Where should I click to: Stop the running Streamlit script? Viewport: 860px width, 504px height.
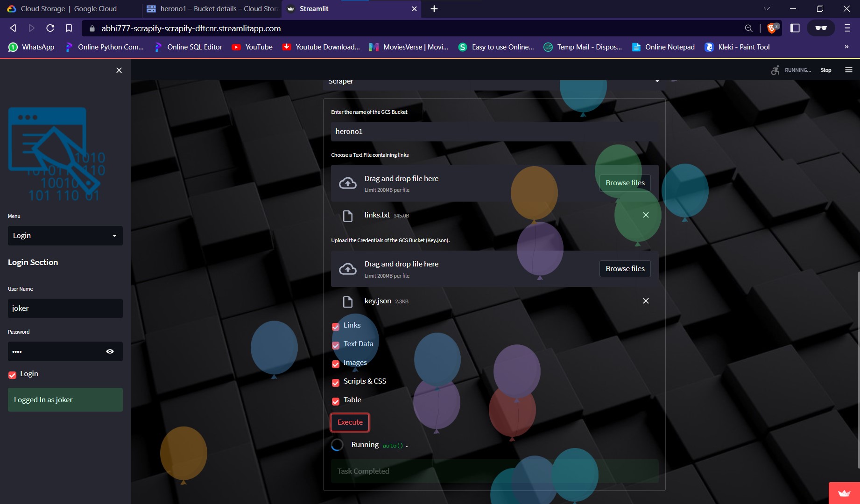point(826,70)
